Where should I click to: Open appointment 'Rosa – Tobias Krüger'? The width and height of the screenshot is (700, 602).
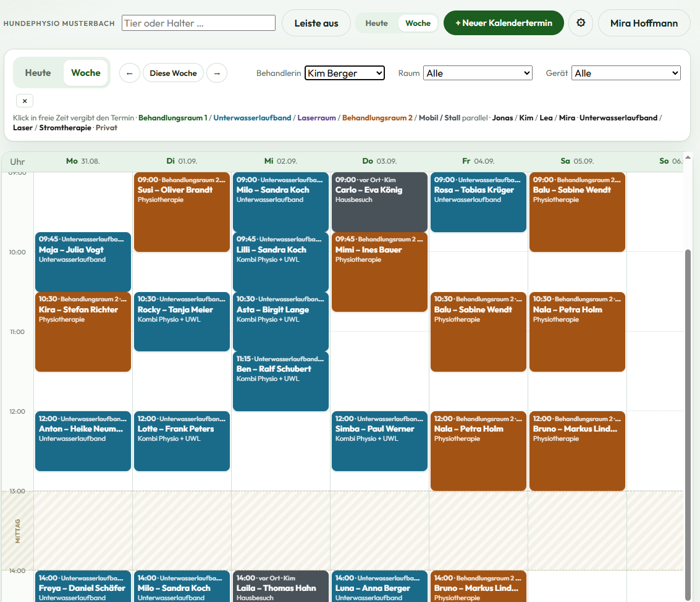(478, 202)
